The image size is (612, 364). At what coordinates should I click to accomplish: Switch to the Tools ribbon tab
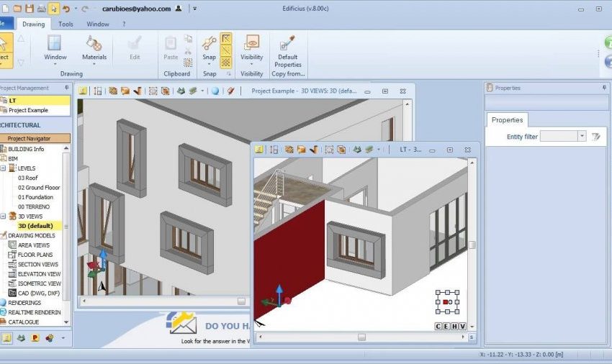[x=66, y=24]
